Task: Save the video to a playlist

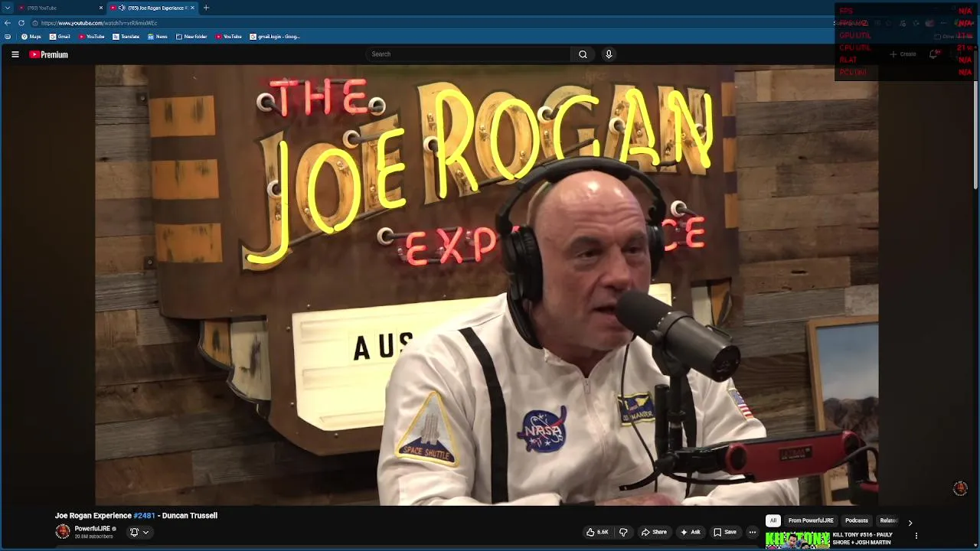Action: [x=725, y=532]
